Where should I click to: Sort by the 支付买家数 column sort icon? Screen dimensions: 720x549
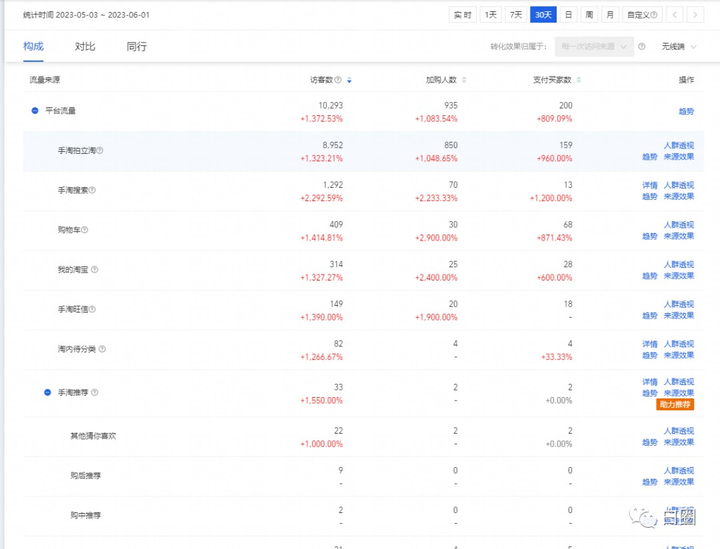580,80
